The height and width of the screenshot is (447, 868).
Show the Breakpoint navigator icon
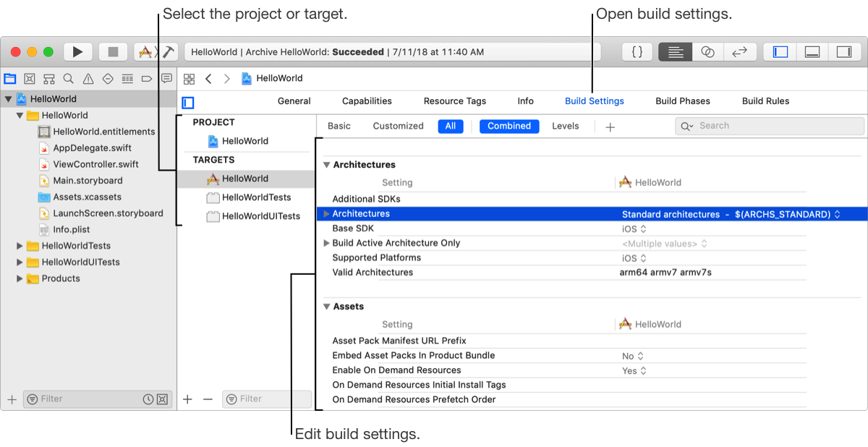(x=147, y=79)
